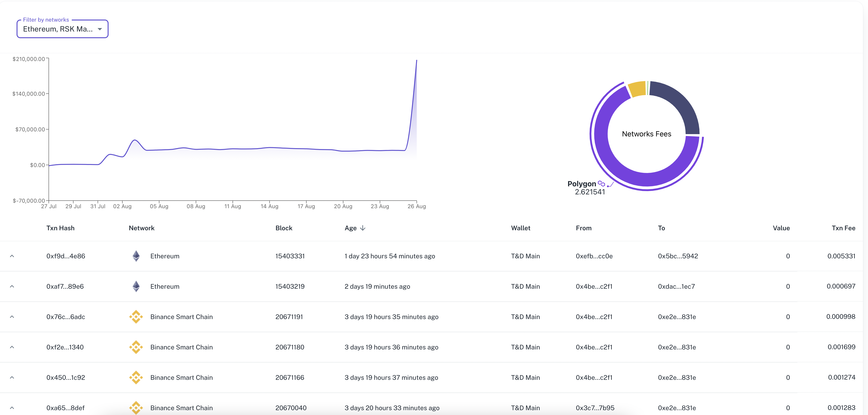
Task: Click Binance Smart Chain icon for block 20671180
Action: click(136, 347)
